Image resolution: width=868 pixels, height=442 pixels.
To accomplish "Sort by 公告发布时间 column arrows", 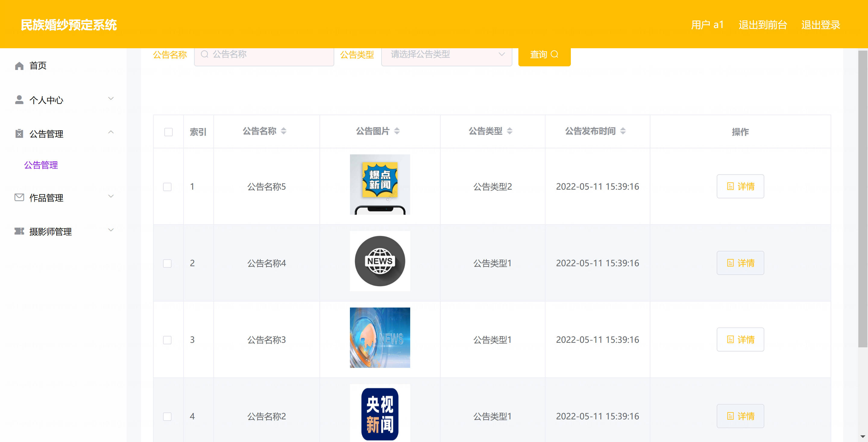I will pos(623,131).
